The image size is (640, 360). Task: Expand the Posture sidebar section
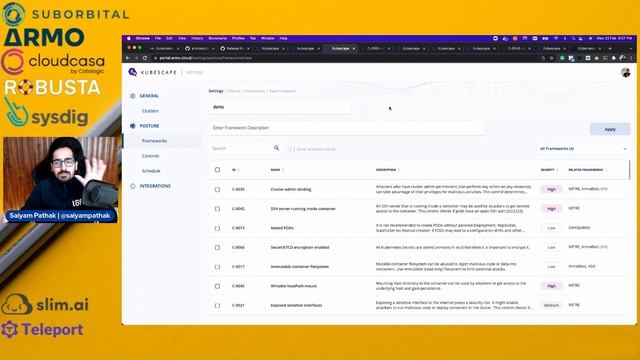(x=149, y=126)
